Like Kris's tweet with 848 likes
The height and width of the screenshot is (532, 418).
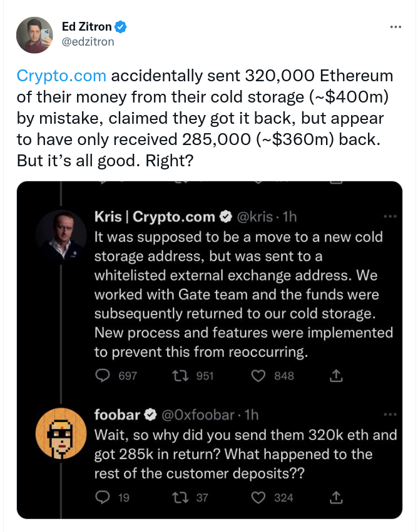pos(258,376)
